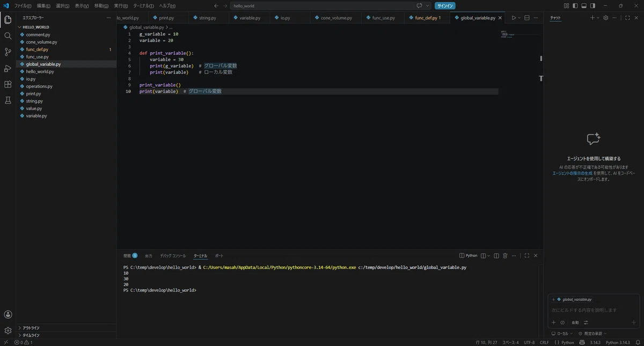Viewport: 644px width, 346px height.
Task: Open the Local session target dropdown
Action: click(562, 334)
